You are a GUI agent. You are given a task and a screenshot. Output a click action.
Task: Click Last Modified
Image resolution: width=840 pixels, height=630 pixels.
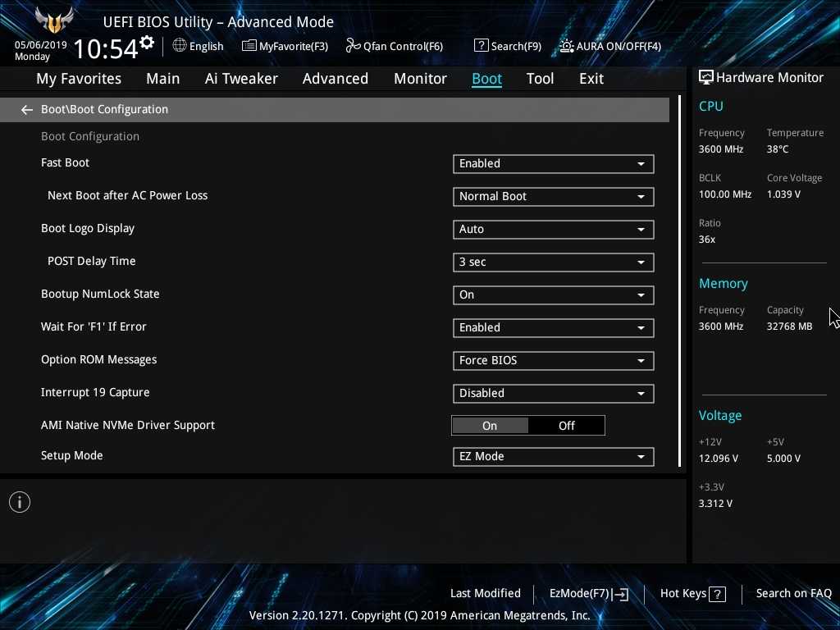pyautogui.click(x=486, y=593)
